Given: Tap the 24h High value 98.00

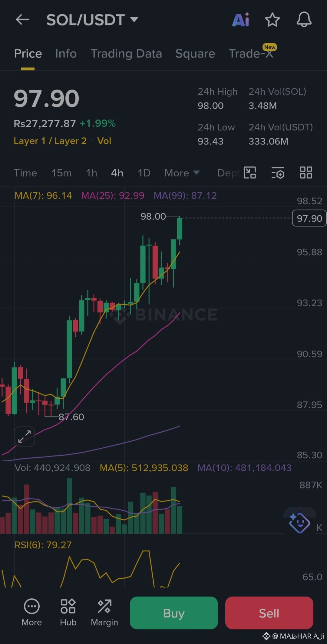Looking at the screenshot, I should tap(210, 106).
